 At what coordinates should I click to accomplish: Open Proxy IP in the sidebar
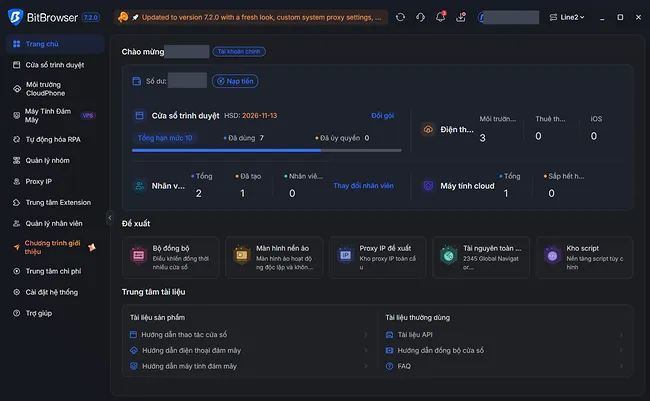pyautogui.click(x=55, y=182)
